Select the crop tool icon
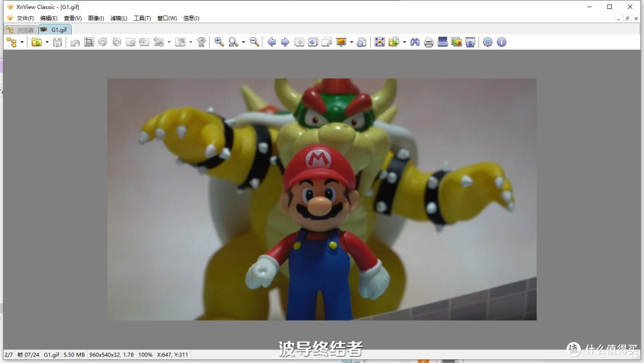The height and width of the screenshot is (363, 644). (89, 42)
